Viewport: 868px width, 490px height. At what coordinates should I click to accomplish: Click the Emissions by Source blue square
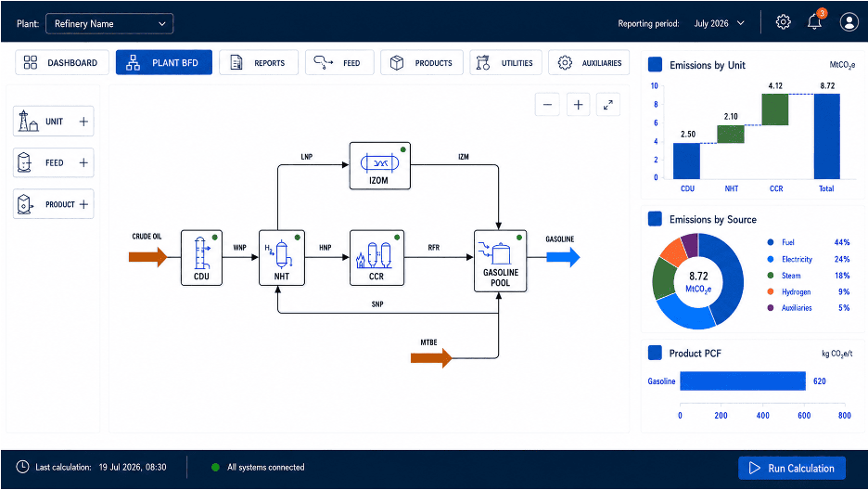pyautogui.click(x=655, y=219)
